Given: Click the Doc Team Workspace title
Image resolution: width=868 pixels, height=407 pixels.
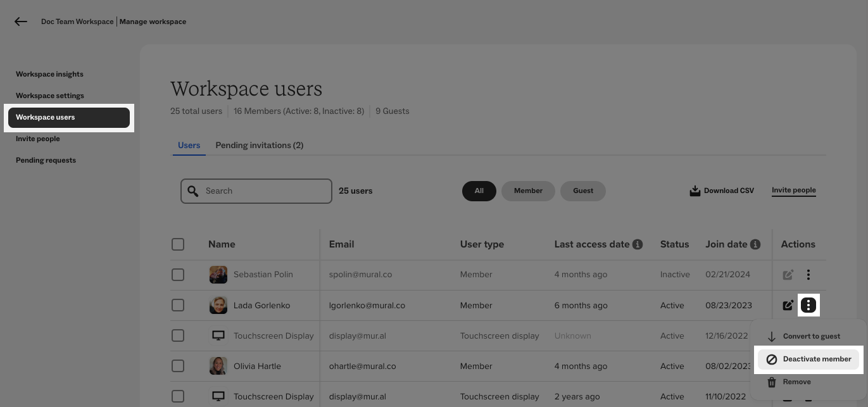Looking at the screenshot, I should (x=77, y=22).
